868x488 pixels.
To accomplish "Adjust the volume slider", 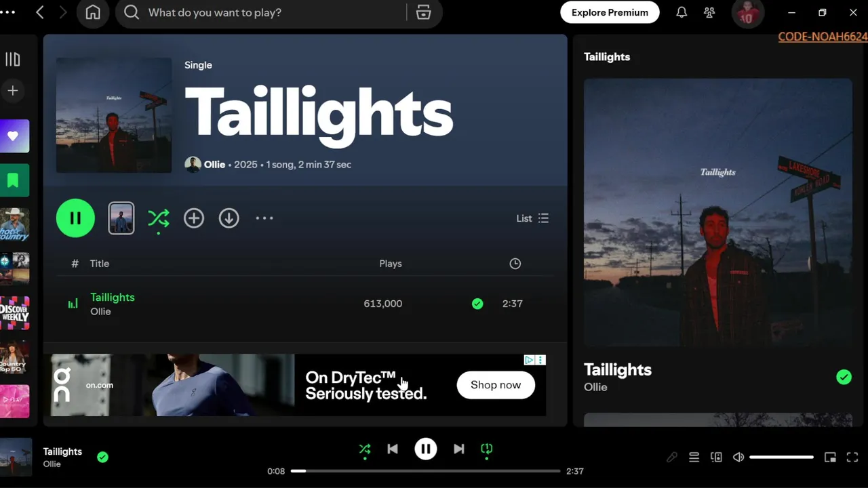I will 782,457.
